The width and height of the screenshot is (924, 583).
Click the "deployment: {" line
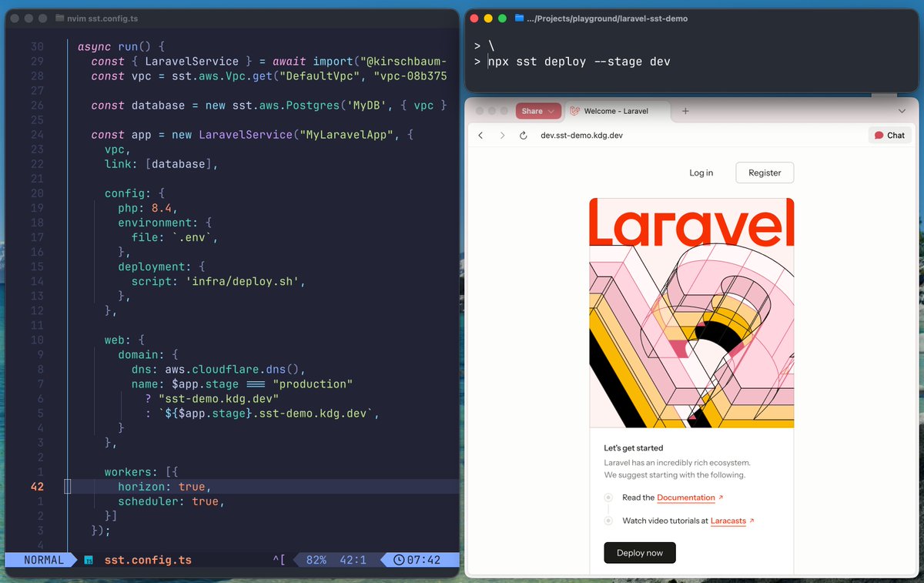coord(162,266)
